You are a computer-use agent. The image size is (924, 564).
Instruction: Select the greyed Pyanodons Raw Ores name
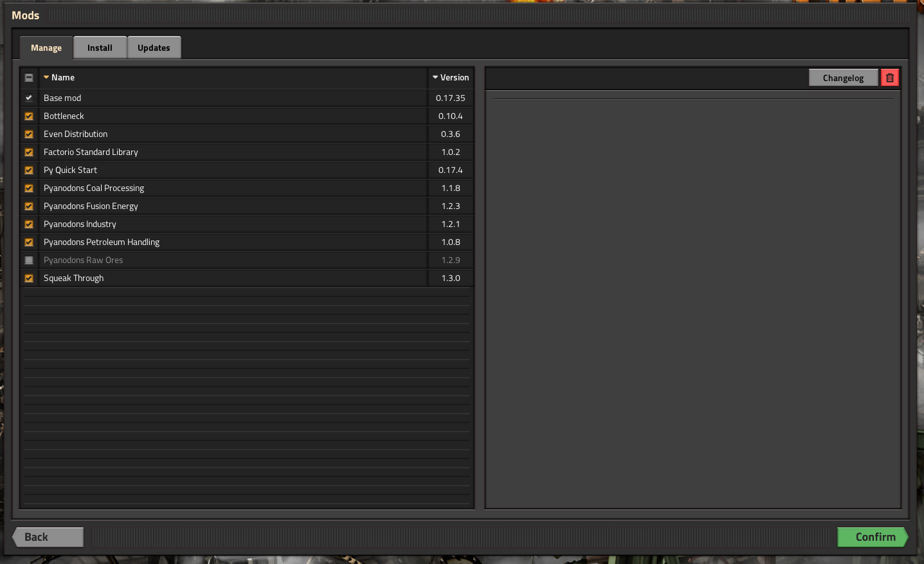83,260
